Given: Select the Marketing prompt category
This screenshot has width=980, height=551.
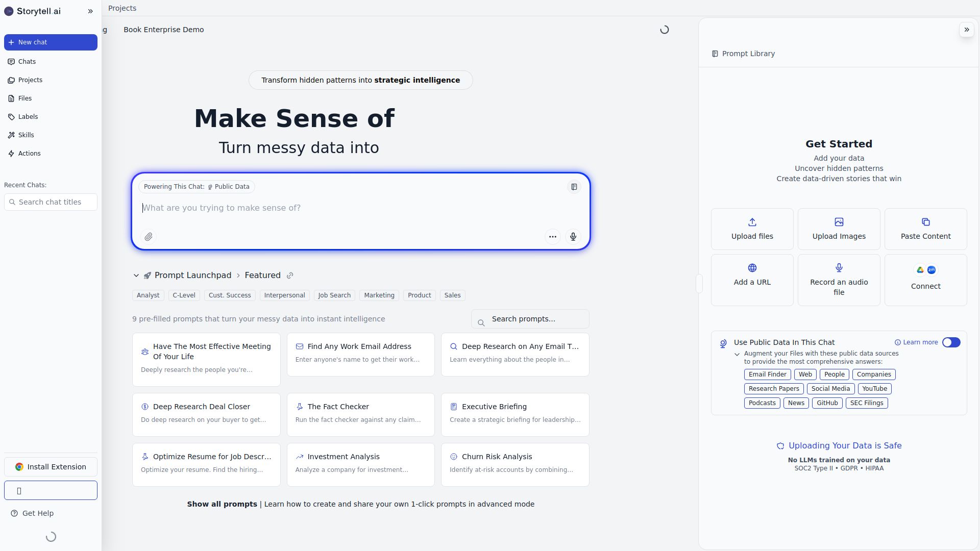Looking at the screenshot, I should [379, 295].
